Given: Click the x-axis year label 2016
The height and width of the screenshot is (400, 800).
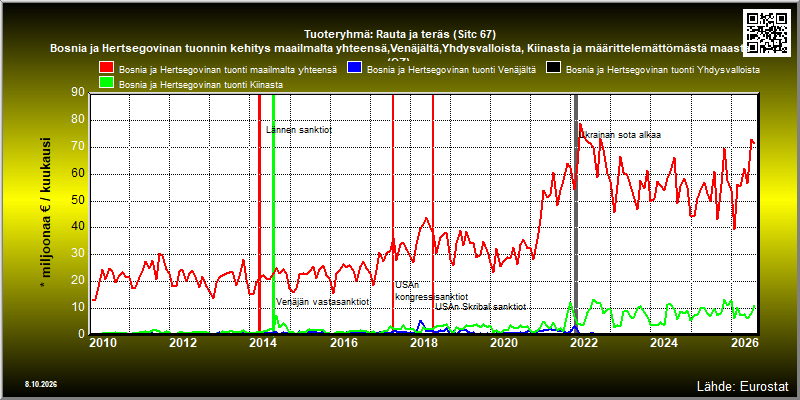Looking at the screenshot, I should (344, 342).
